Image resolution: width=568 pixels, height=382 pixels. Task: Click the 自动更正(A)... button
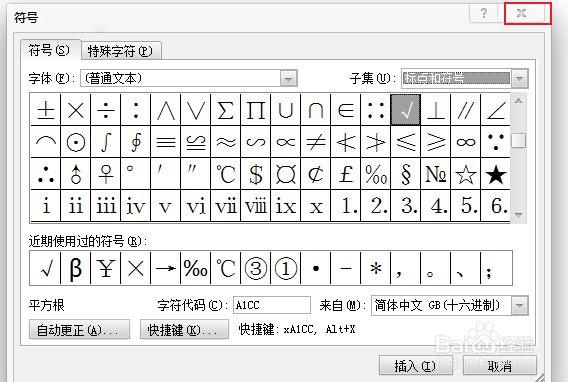[79, 329]
